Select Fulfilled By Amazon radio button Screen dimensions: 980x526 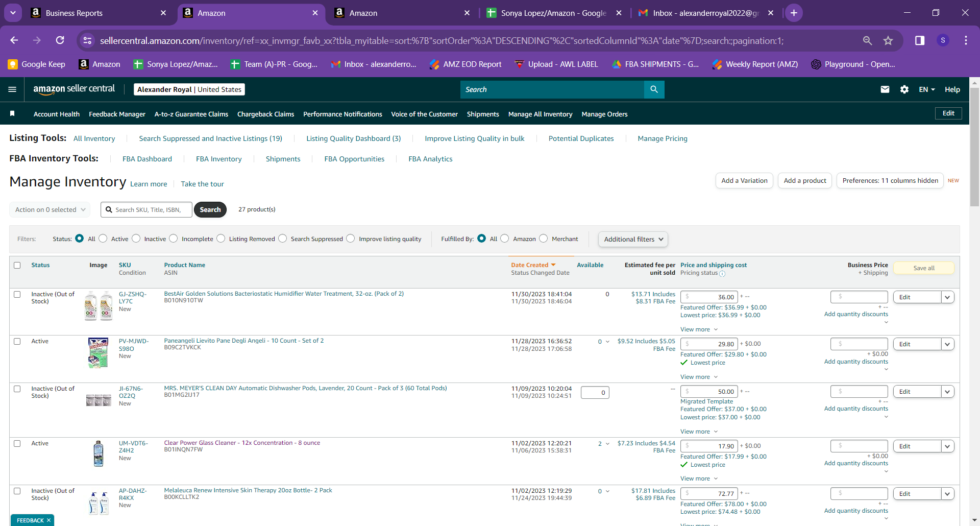pos(505,238)
